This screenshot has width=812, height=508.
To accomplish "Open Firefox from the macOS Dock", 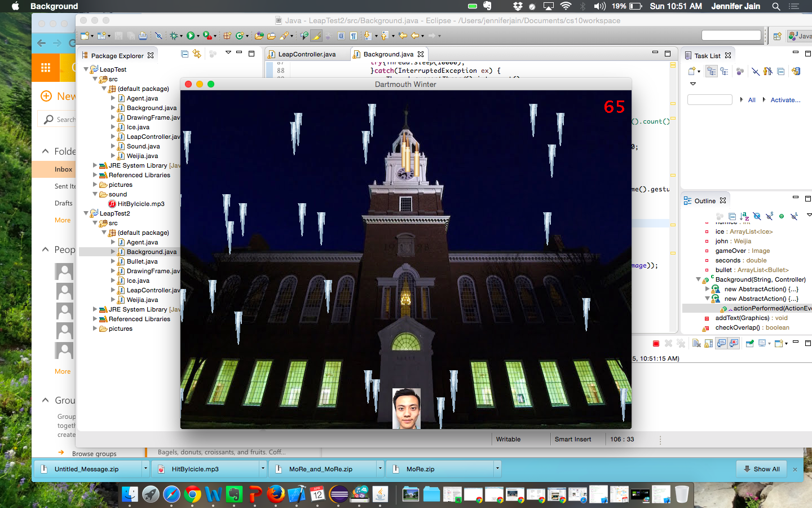I will [276, 494].
